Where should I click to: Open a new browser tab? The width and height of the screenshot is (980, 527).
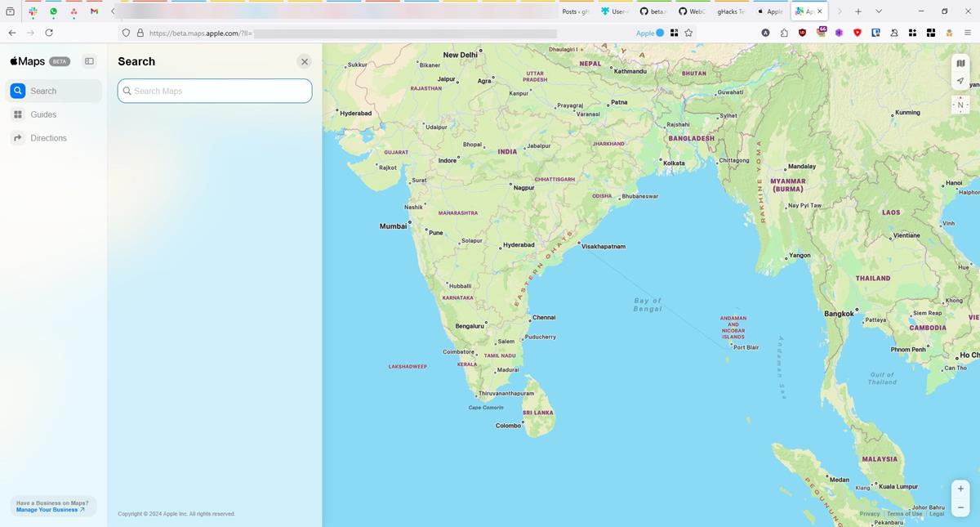click(x=858, y=11)
